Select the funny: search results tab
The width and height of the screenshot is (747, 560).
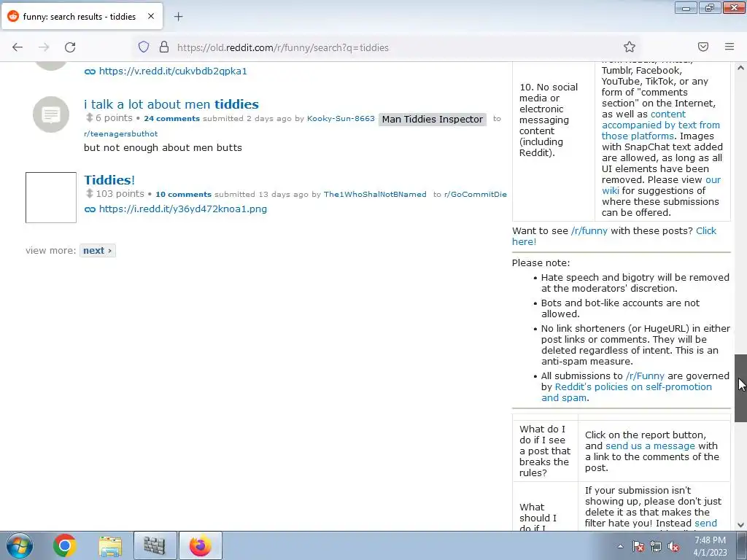82,16
